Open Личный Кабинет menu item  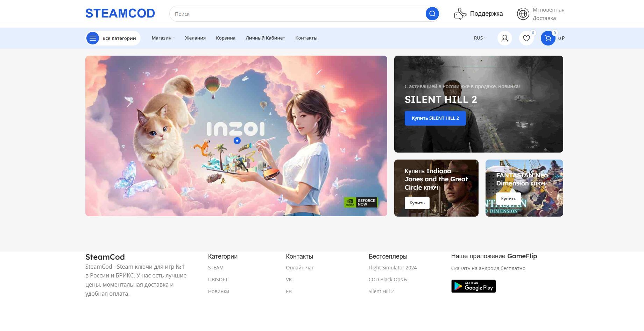click(x=265, y=38)
